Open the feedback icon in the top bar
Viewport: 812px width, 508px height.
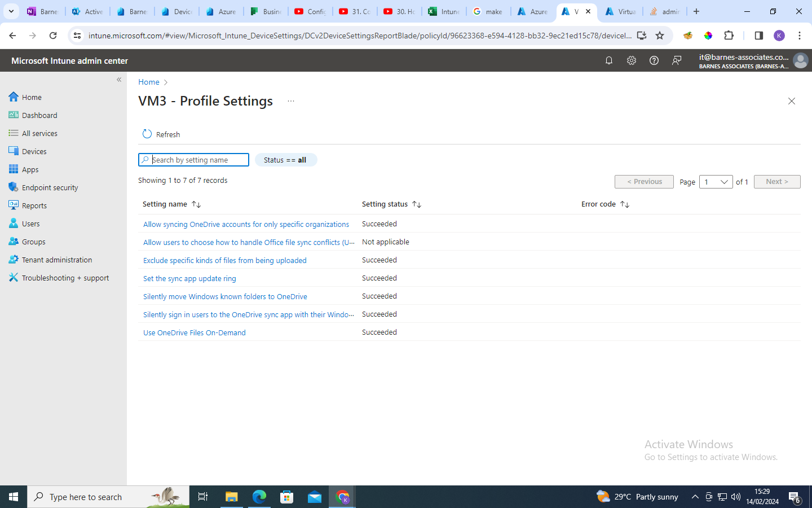[x=677, y=60]
